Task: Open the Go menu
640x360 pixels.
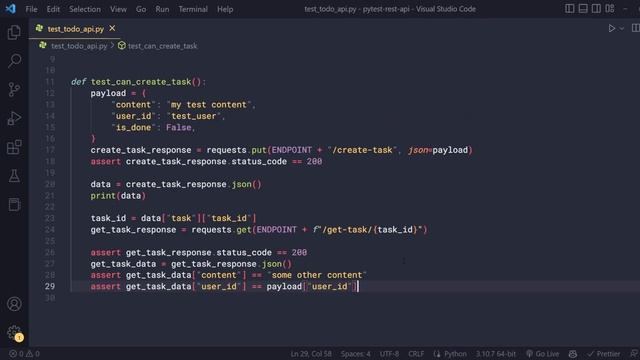Action: pos(141,9)
